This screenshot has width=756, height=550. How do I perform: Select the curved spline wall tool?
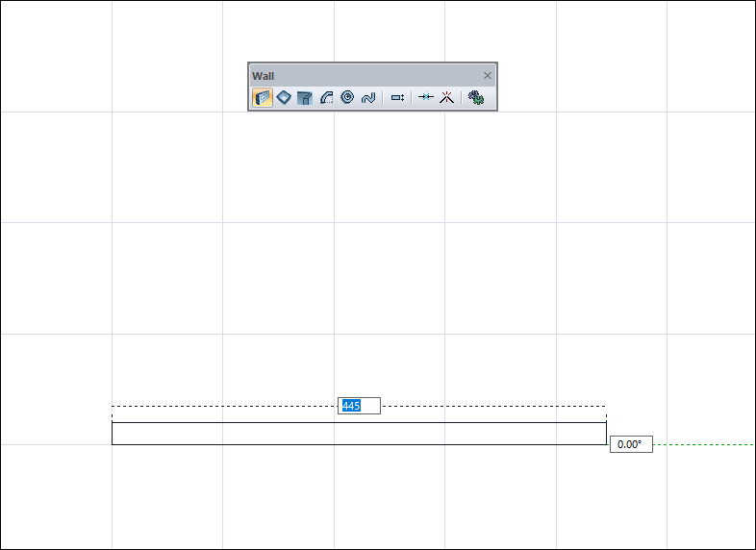pyautogui.click(x=367, y=97)
